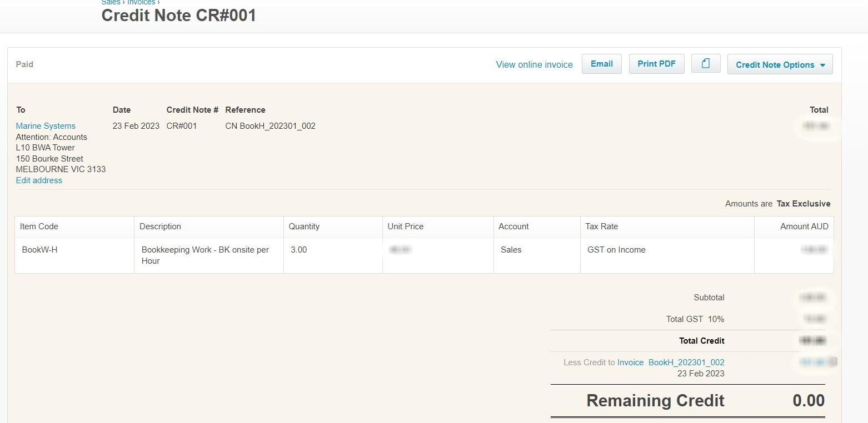Select the BookW-H item code cell
868x423 pixels.
(39, 250)
